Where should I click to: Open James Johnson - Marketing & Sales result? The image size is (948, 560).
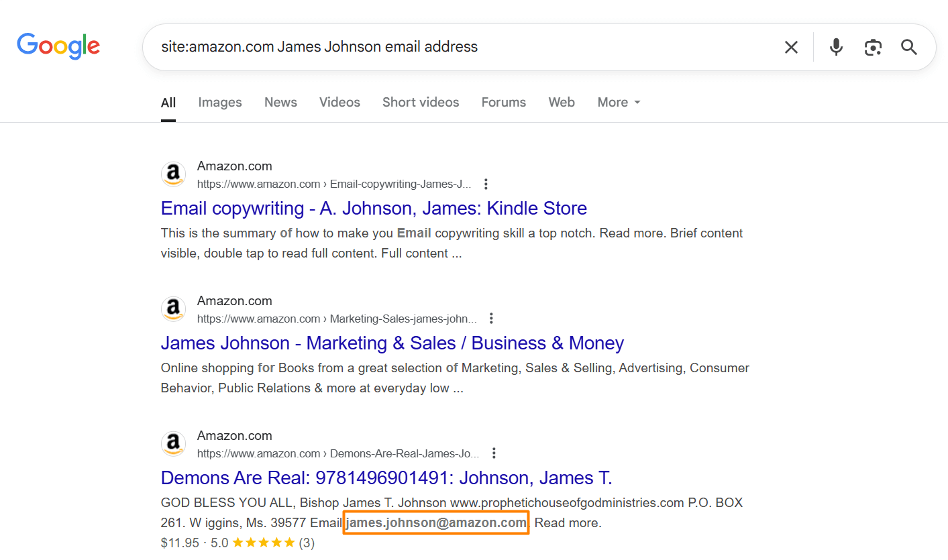[x=392, y=343]
